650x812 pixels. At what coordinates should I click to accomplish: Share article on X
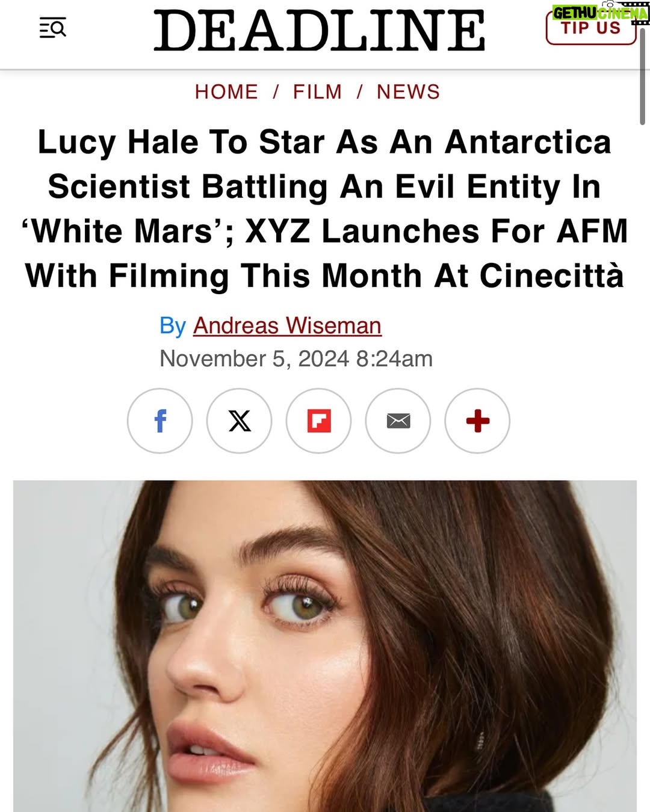[x=240, y=421]
